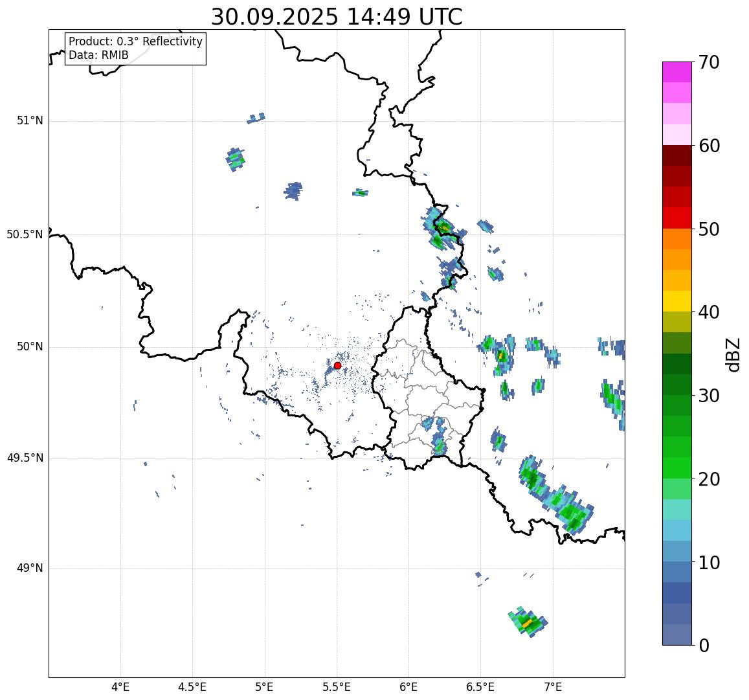Click the radar echo with orange core near 48.8°N

[528, 622]
